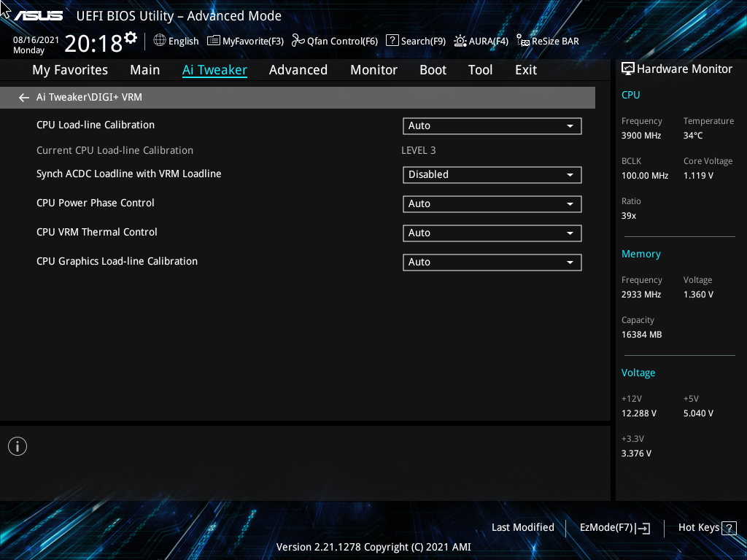Image resolution: width=747 pixels, height=560 pixels.
Task: Click the CPU Power Phase Control label
Action: (96, 203)
